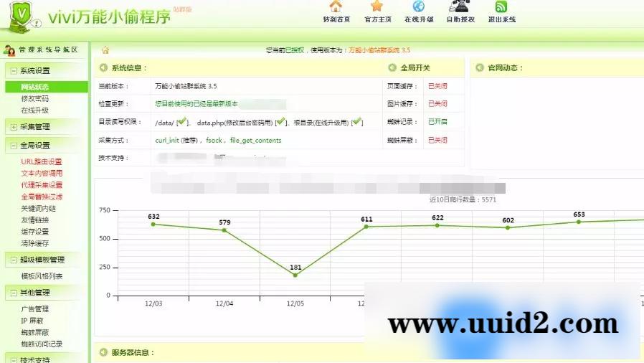Screen dimensions: 644x363
Task: Click the chart data point labeled 622
Action: pyautogui.click(x=437, y=225)
